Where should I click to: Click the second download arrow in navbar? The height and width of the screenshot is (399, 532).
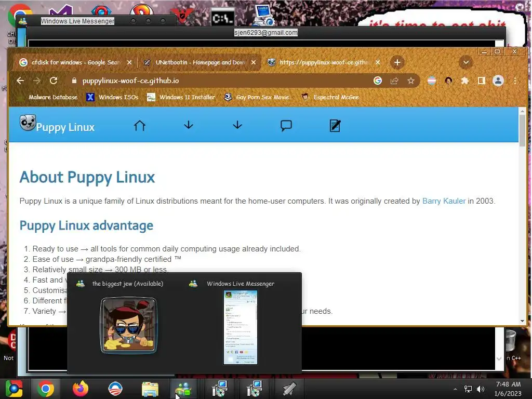coord(237,125)
